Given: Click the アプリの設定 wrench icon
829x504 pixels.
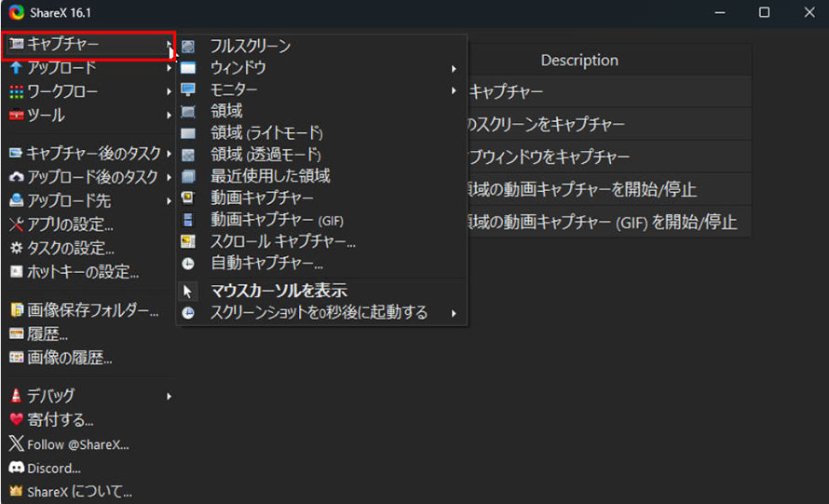Looking at the screenshot, I should pos(17,225).
